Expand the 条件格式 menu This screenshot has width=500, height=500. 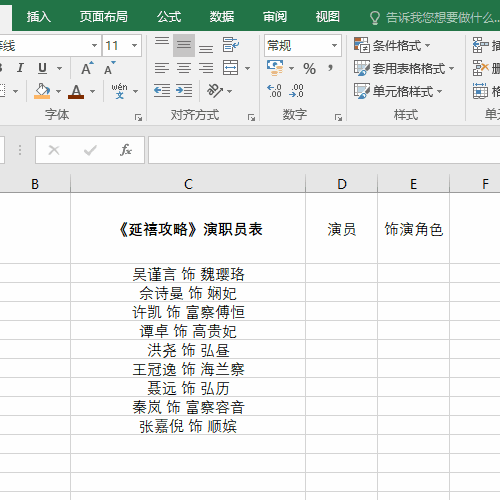(x=392, y=45)
